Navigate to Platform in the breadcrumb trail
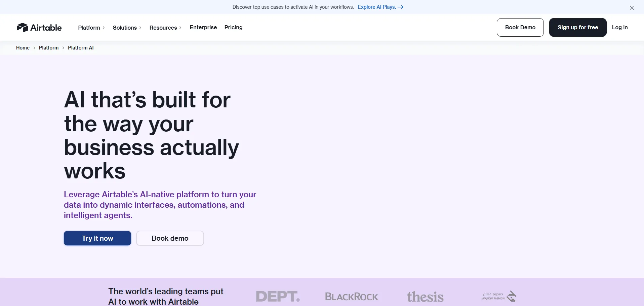Screen dimensions: 644x306 click(x=49, y=48)
